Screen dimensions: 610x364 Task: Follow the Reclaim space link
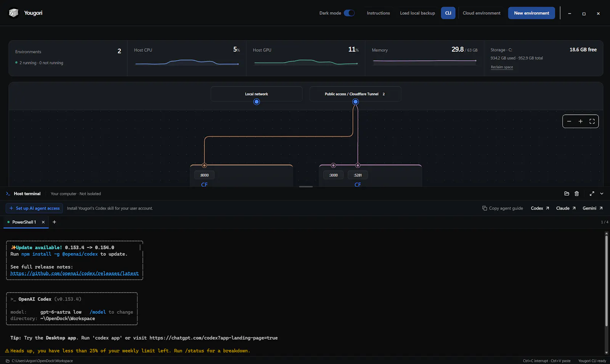tap(502, 67)
